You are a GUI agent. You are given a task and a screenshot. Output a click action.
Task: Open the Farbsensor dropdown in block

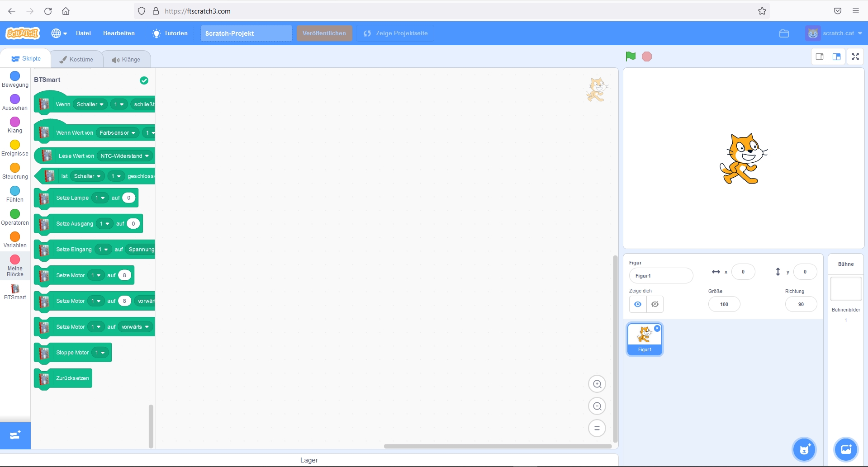click(117, 133)
